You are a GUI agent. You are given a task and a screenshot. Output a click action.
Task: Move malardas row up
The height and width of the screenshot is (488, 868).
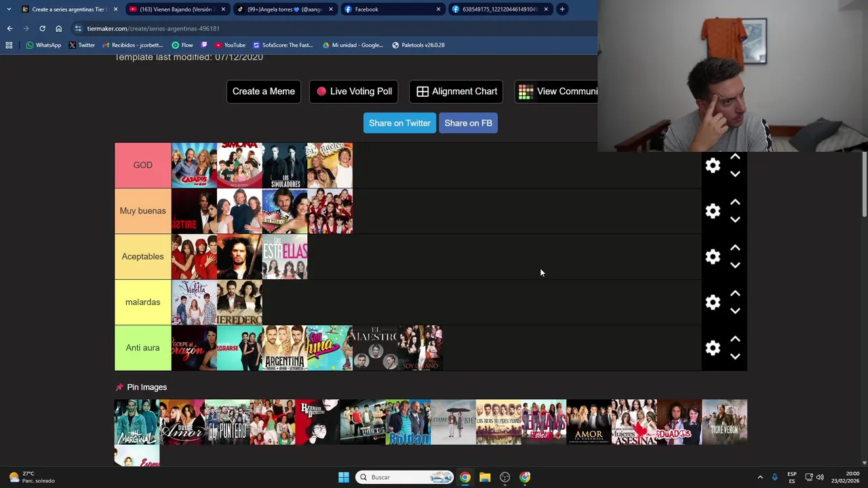point(735,293)
